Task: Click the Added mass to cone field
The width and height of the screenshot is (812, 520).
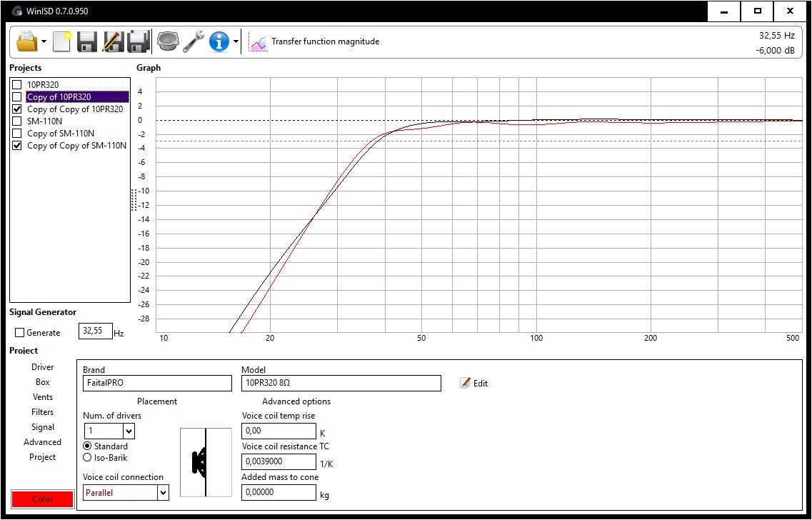Action: [279, 493]
